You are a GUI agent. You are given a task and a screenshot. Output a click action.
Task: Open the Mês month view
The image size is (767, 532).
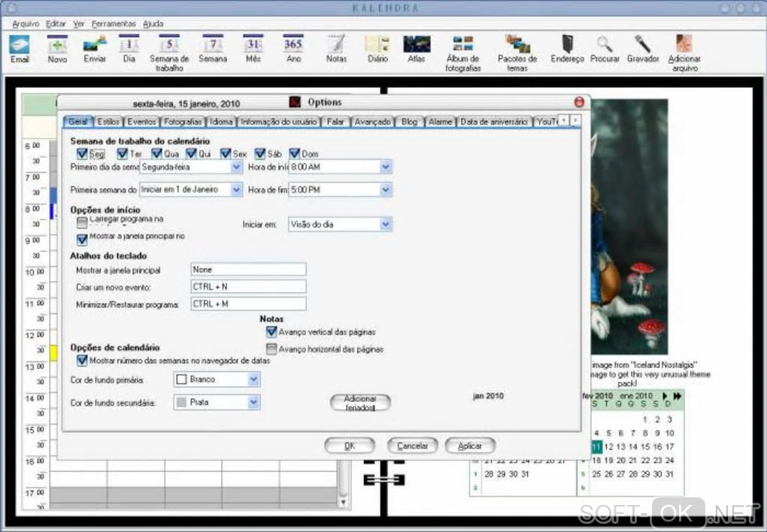pyautogui.click(x=253, y=49)
